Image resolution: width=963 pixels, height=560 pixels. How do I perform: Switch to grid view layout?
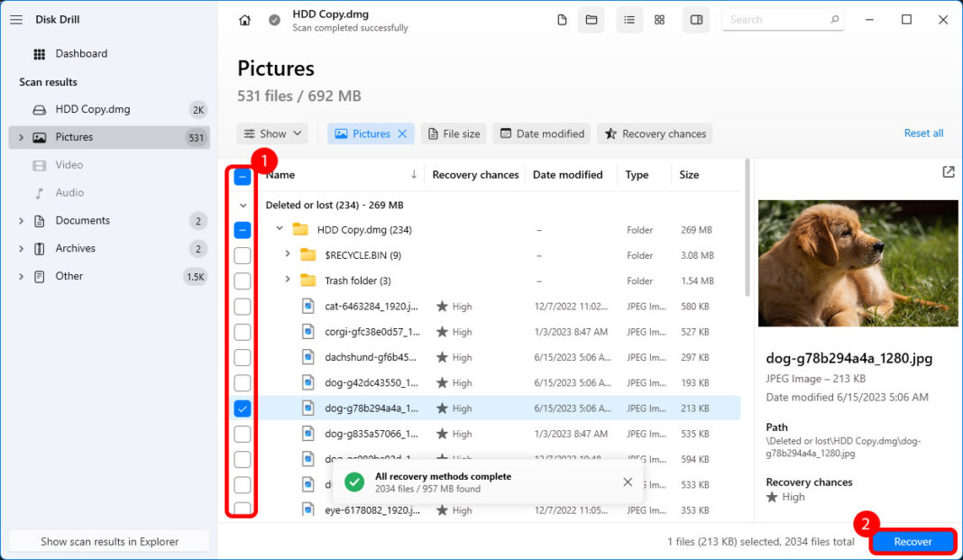click(659, 19)
